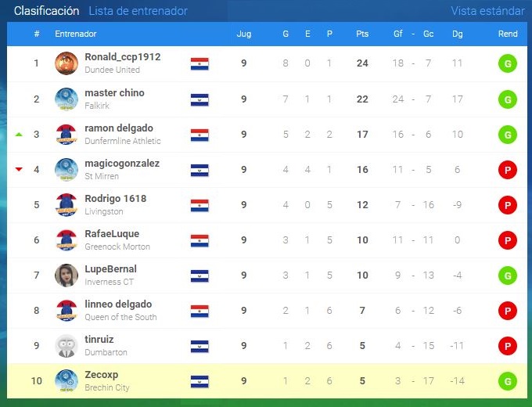
Task: Click tinruiz's default gray avatar
Action: [66, 346]
